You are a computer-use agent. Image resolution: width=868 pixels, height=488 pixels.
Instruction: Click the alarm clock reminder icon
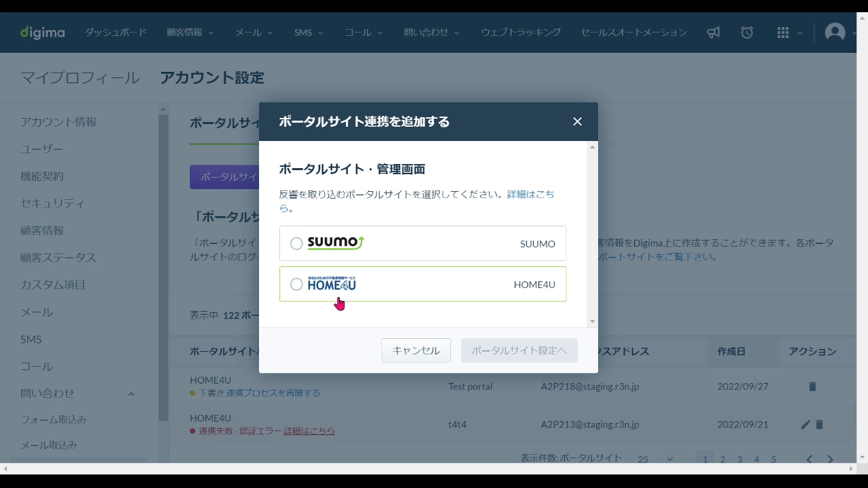[747, 33]
